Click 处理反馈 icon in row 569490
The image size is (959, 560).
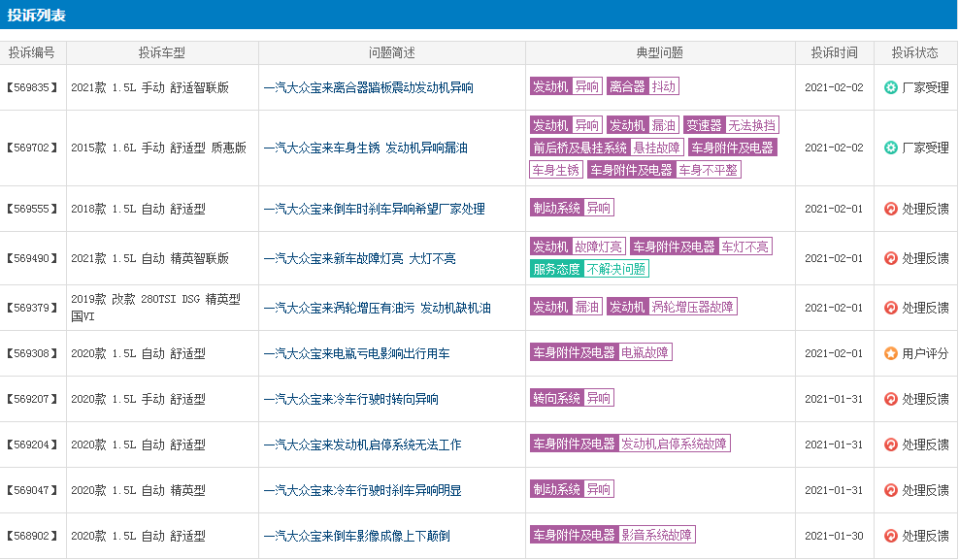tap(890, 258)
